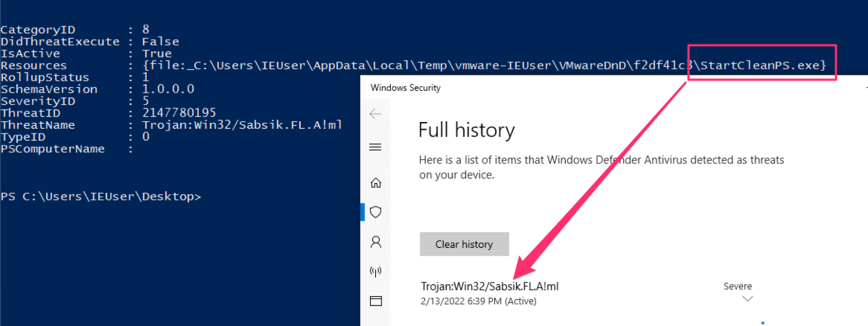Go back using the back arrow

[x=375, y=114]
